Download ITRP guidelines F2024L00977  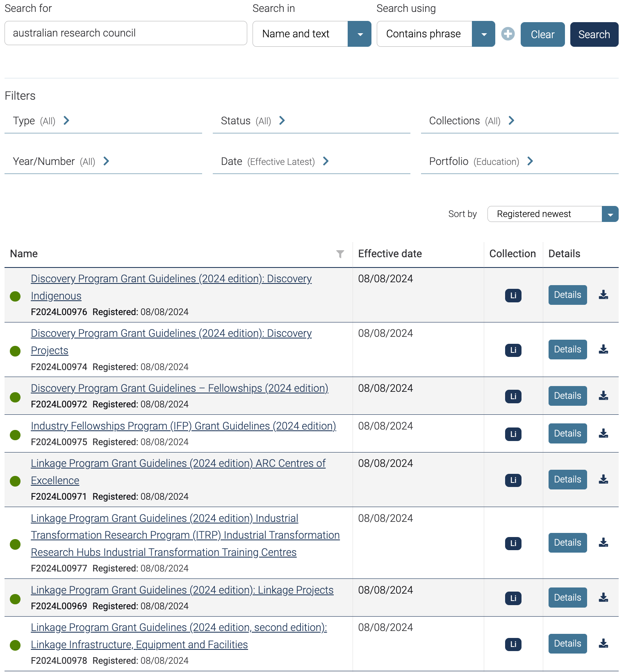[x=603, y=543]
